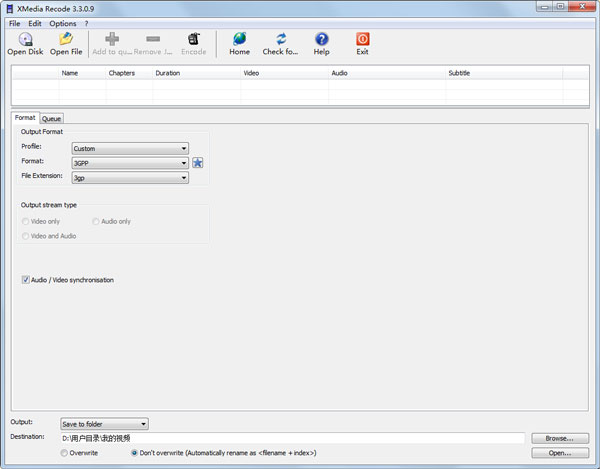
Task: Click the Destination path input field
Action: point(292,438)
